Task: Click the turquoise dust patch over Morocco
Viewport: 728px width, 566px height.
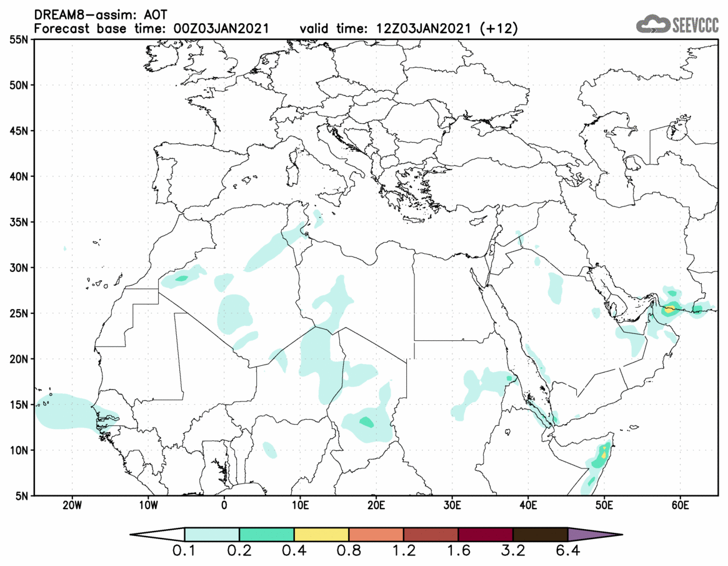Action: tap(182, 278)
